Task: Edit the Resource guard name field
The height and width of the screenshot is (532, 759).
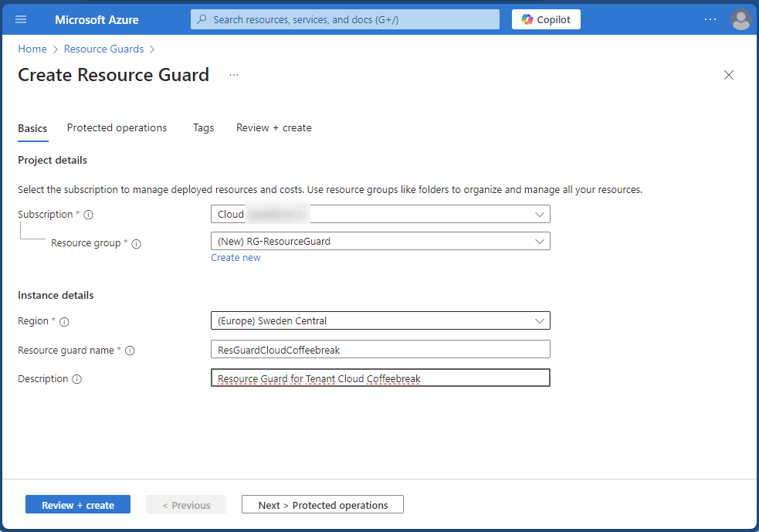Action: [x=381, y=349]
